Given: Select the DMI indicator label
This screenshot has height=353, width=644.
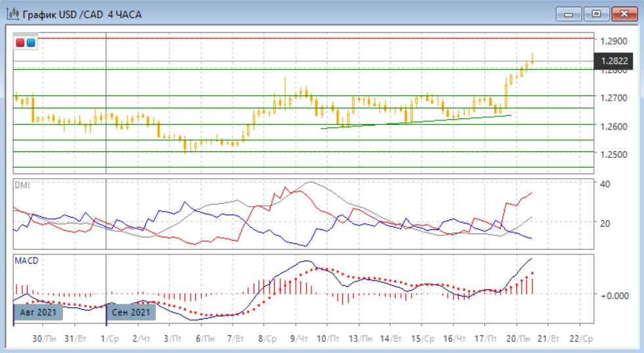Looking at the screenshot, I should 22,185.
